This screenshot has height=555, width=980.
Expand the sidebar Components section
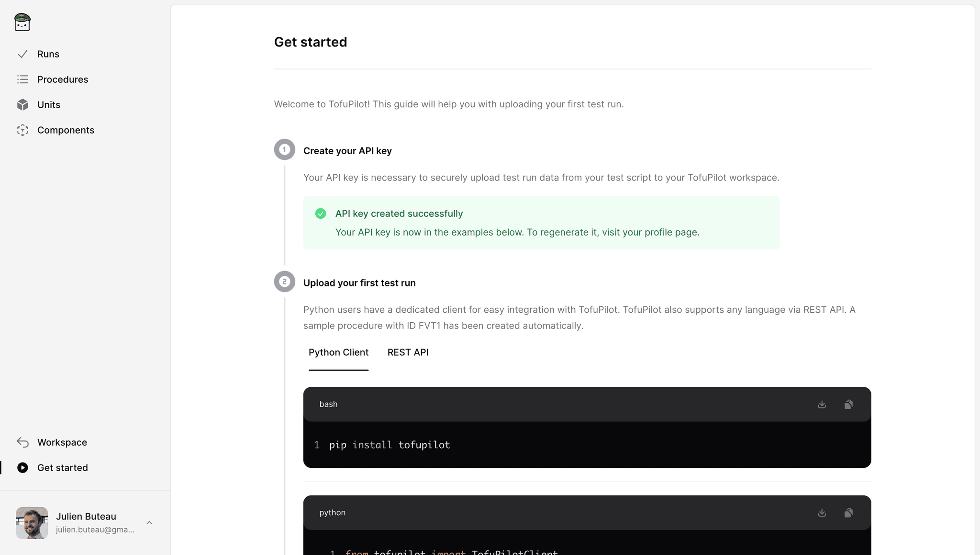click(66, 130)
